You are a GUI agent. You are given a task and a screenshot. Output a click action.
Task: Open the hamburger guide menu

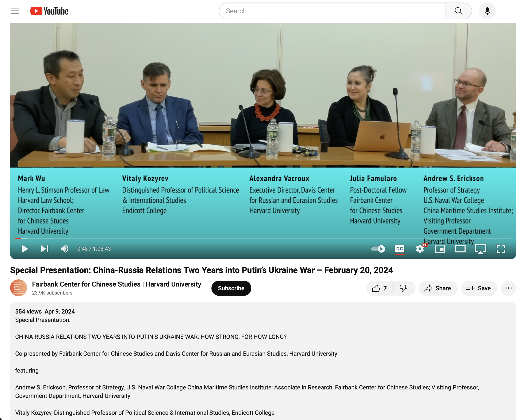(x=15, y=11)
